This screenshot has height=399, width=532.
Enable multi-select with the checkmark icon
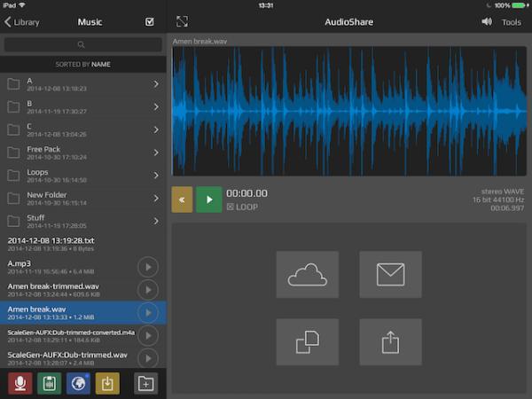pos(150,21)
